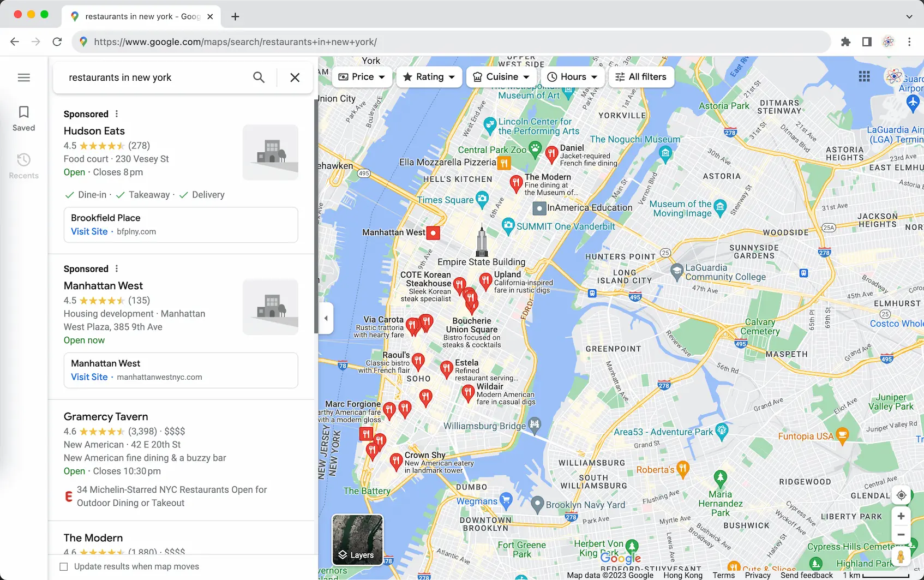Visit Site link for Brookfield Place
The height and width of the screenshot is (580, 924).
(89, 231)
